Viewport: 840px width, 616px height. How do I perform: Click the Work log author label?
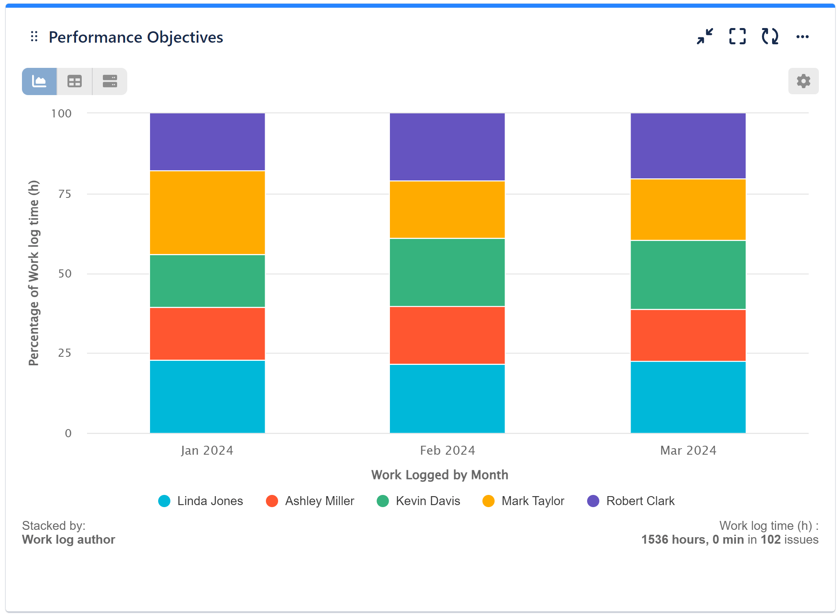coord(68,540)
